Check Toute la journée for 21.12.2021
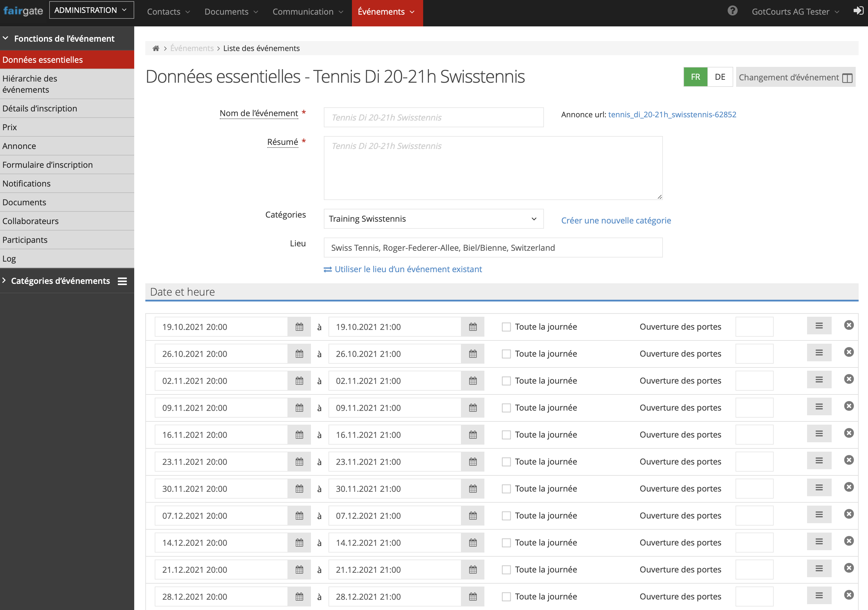The height and width of the screenshot is (610, 868). tap(506, 570)
